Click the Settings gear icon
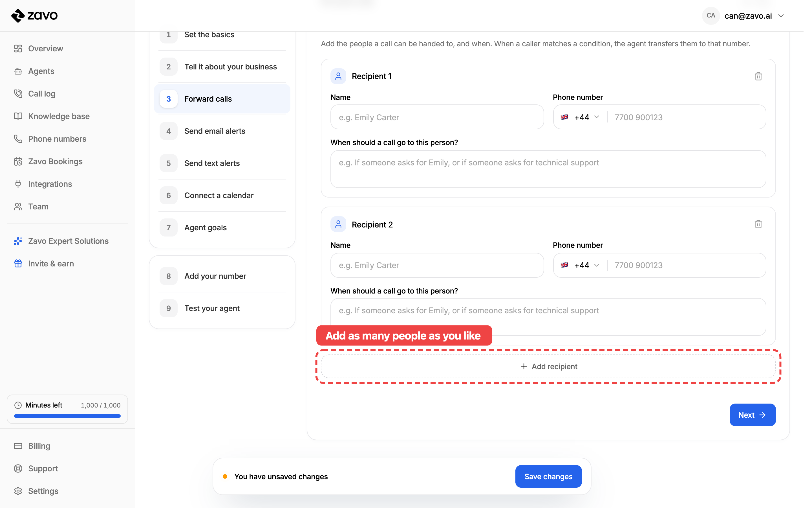The width and height of the screenshot is (812, 508). click(18, 491)
